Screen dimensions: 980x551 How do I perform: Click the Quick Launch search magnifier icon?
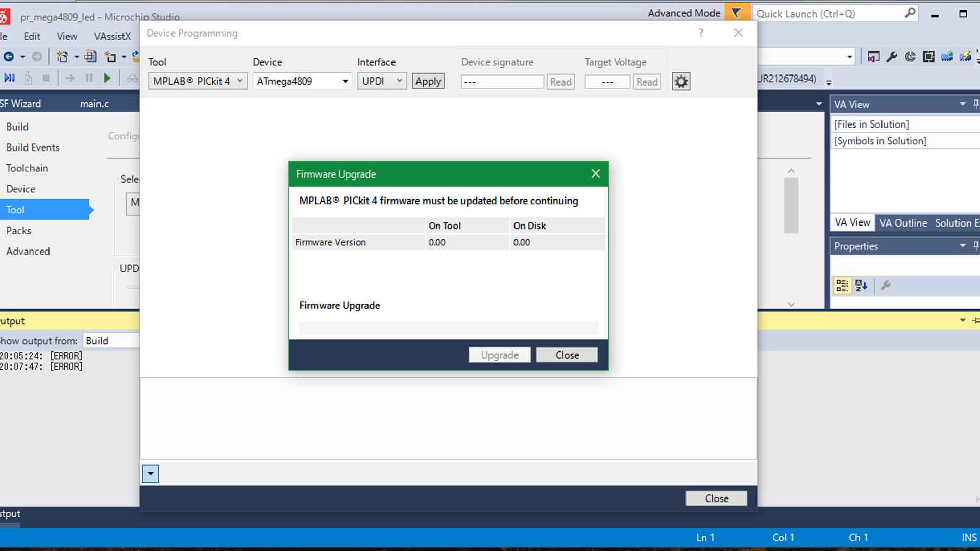tap(910, 13)
